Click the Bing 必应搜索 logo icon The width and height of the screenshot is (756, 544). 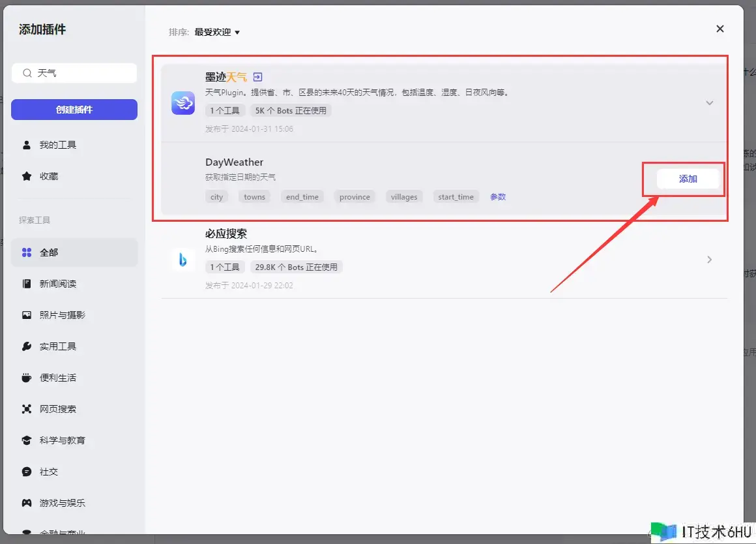[183, 260]
